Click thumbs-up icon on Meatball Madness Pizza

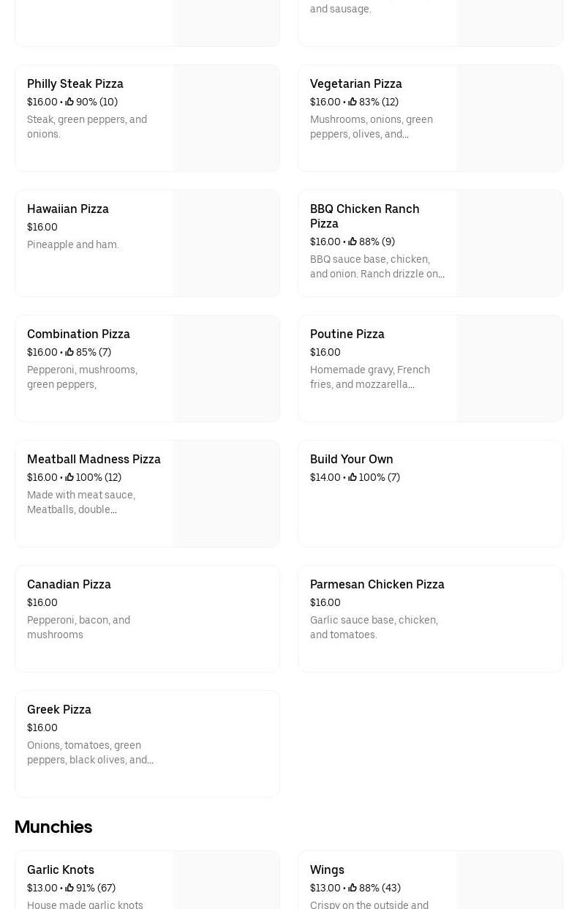69,478
